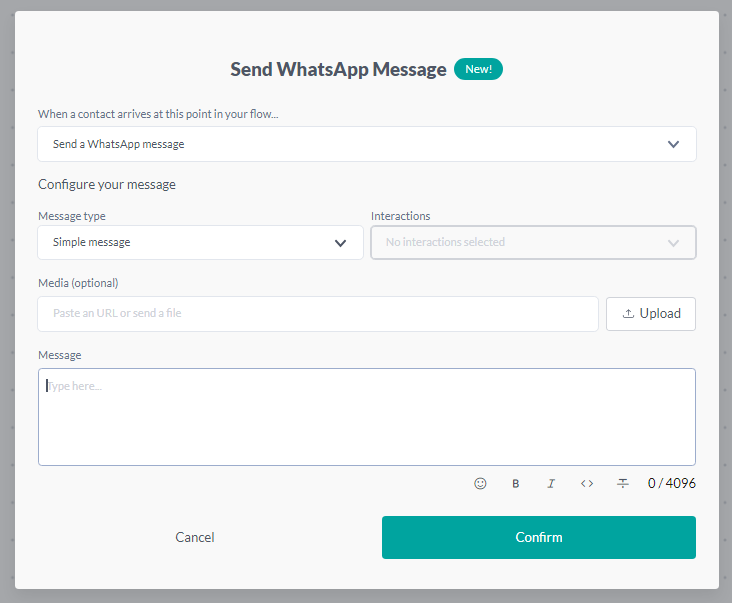Screen dimensions: 732x603
Task: Open the Interactions dropdown
Action: pos(533,243)
